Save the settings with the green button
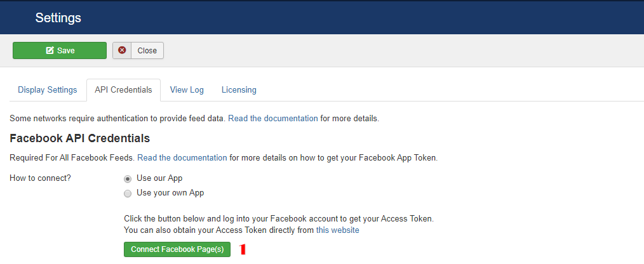644x264 pixels. 60,51
